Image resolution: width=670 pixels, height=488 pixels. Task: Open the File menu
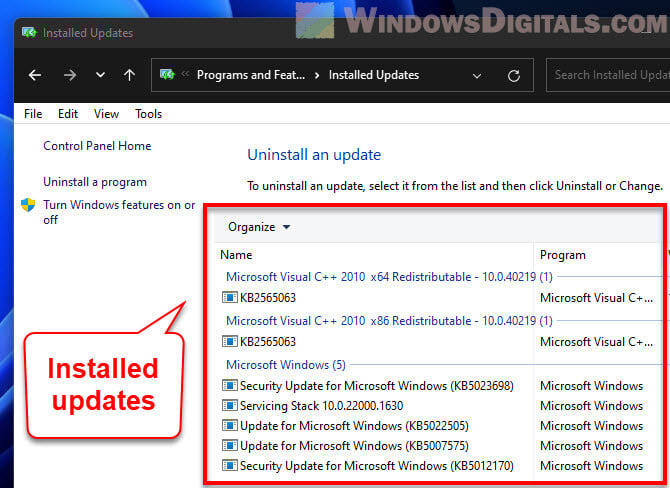point(33,114)
